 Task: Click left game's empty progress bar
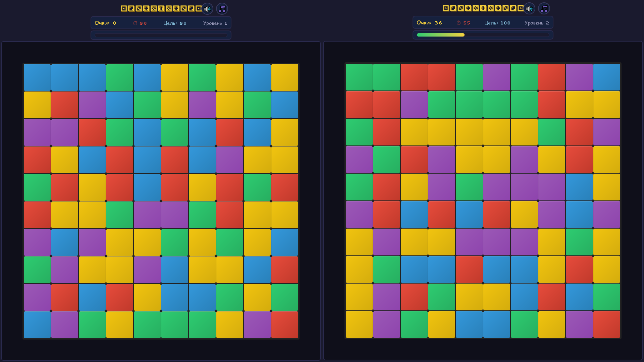(x=161, y=35)
